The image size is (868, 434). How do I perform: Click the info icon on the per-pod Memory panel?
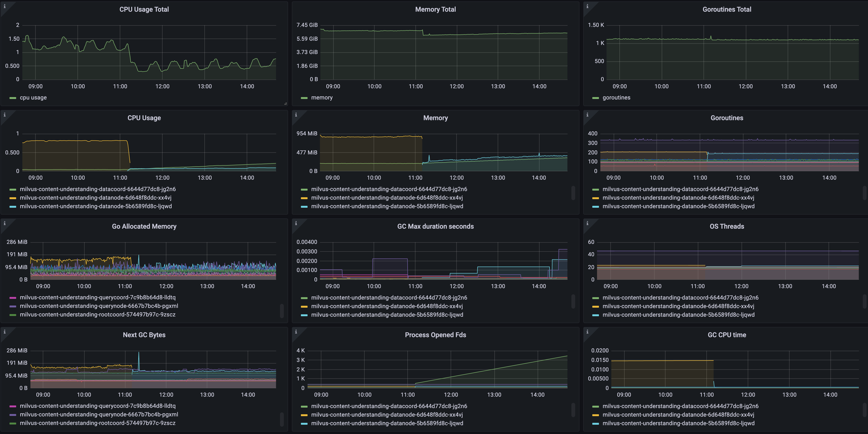pyautogui.click(x=296, y=115)
